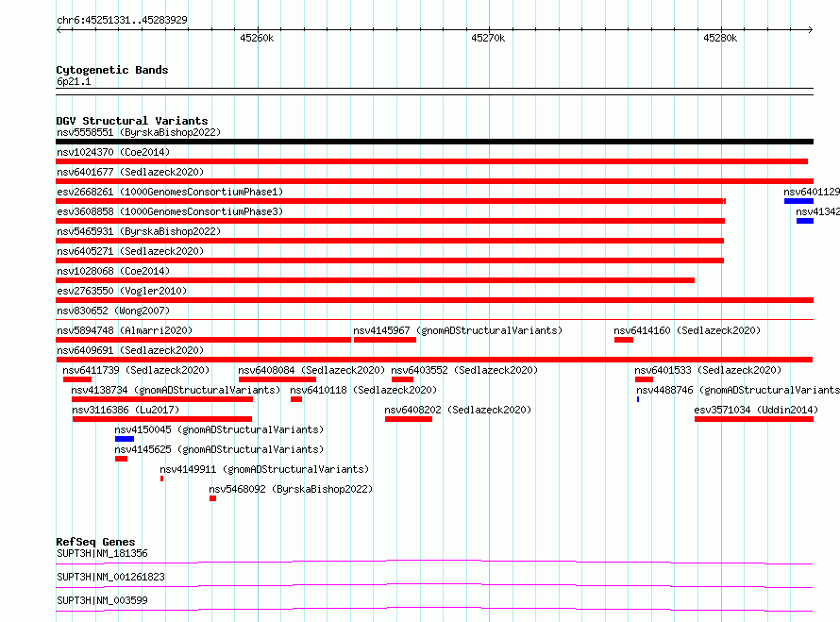
Task: Select red bar of esv3571034
Action: tap(754, 419)
